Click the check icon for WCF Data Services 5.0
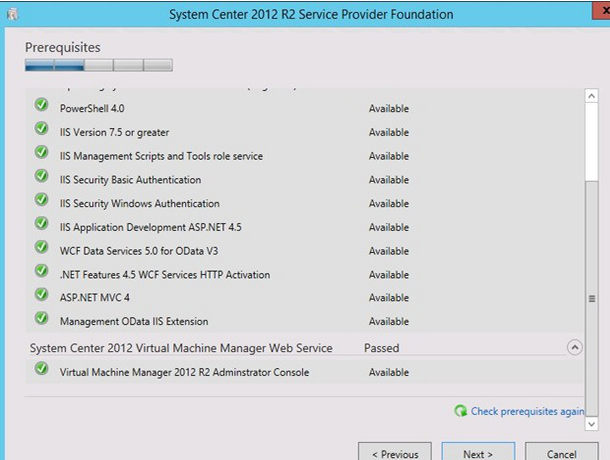 pos(41,247)
